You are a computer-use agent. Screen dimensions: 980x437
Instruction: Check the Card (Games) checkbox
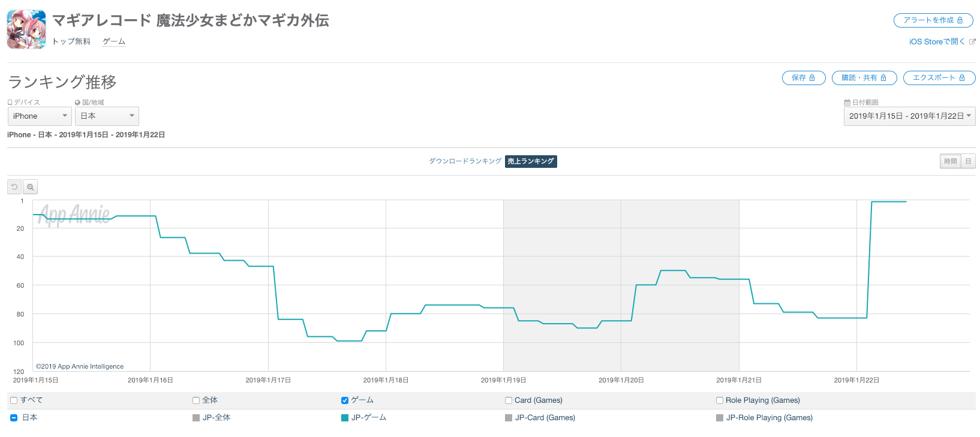509,400
